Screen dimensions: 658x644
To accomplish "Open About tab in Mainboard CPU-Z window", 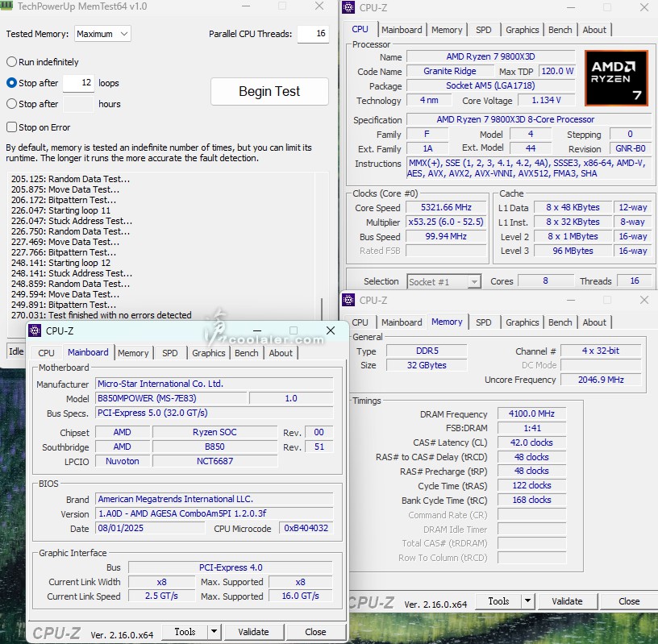I will pyautogui.click(x=281, y=353).
